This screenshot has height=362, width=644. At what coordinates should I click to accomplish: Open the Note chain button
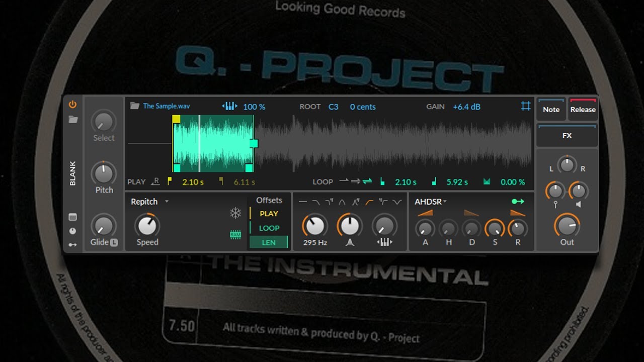pos(551,109)
